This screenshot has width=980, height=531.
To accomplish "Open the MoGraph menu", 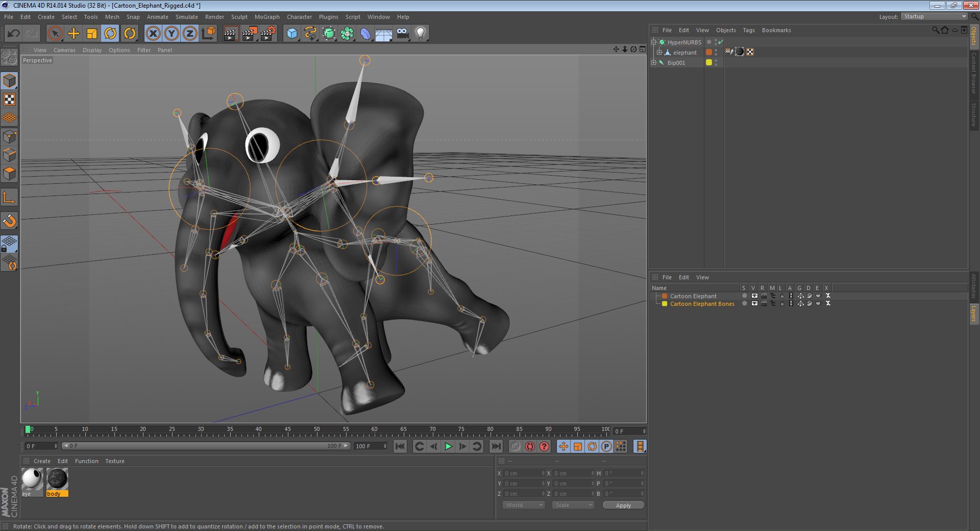I will (x=267, y=17).
